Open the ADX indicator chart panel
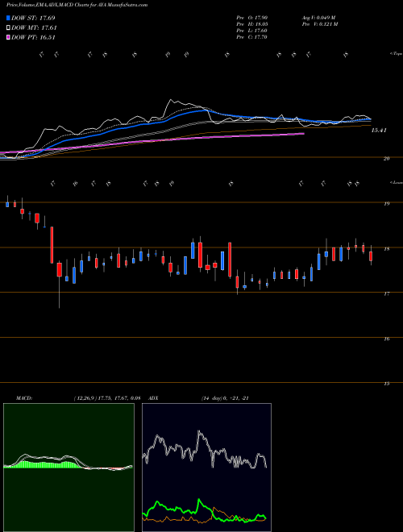The image size is (403, 532). pyautogui.click(x=206, y=468)
